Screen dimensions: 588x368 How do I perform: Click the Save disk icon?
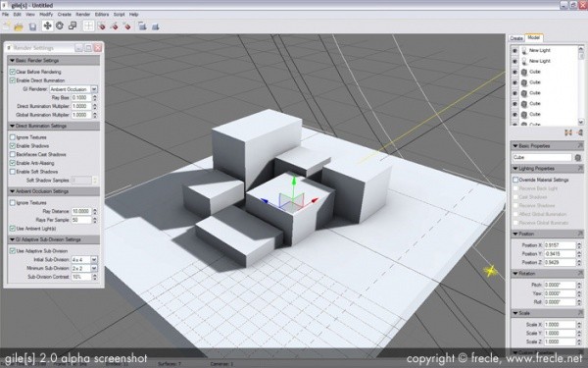tap(32, 26)
